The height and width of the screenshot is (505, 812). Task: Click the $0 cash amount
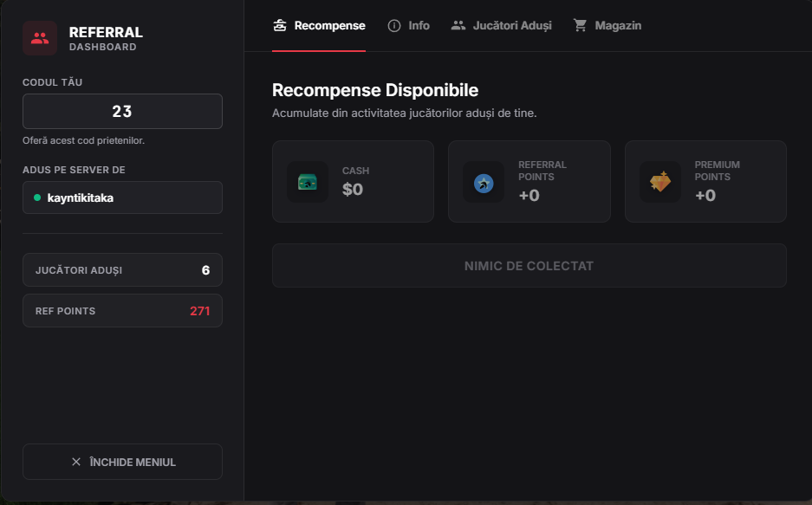point(353,190)
